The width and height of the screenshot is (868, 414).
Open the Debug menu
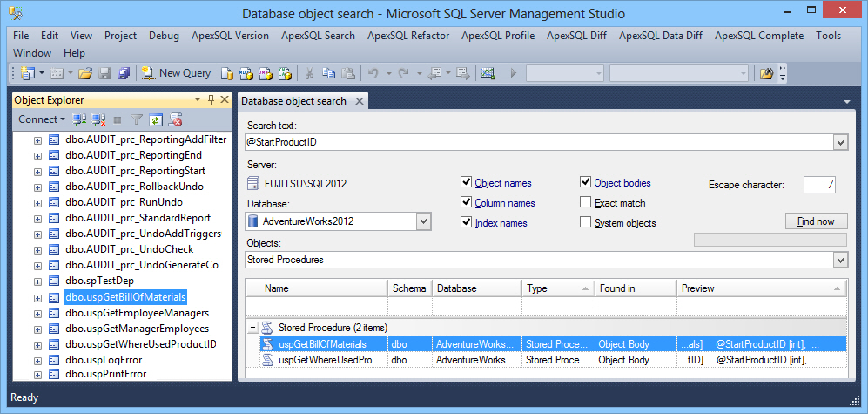pos(164,36)
